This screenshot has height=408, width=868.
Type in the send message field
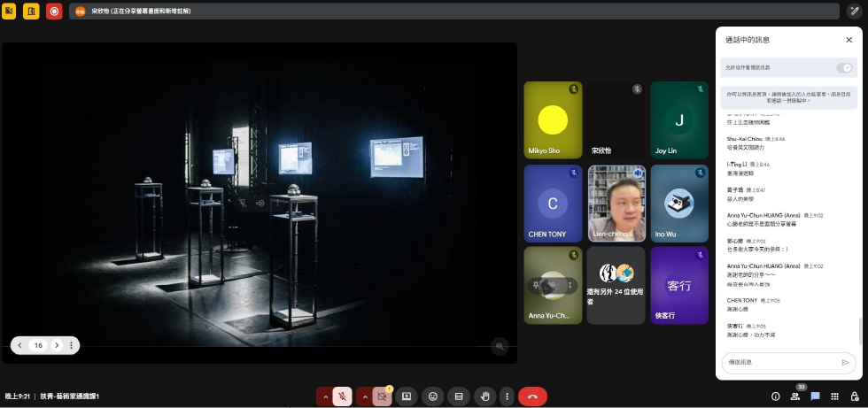click(779, 362)
